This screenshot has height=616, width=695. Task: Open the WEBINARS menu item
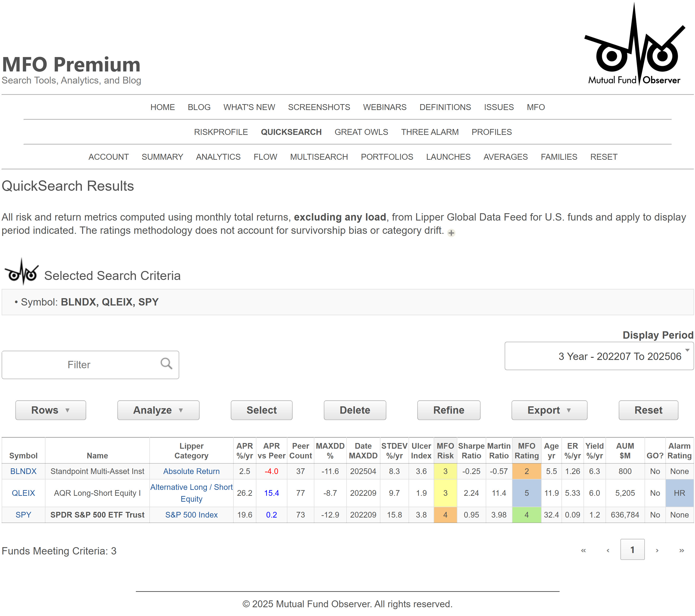pos(385,107)
